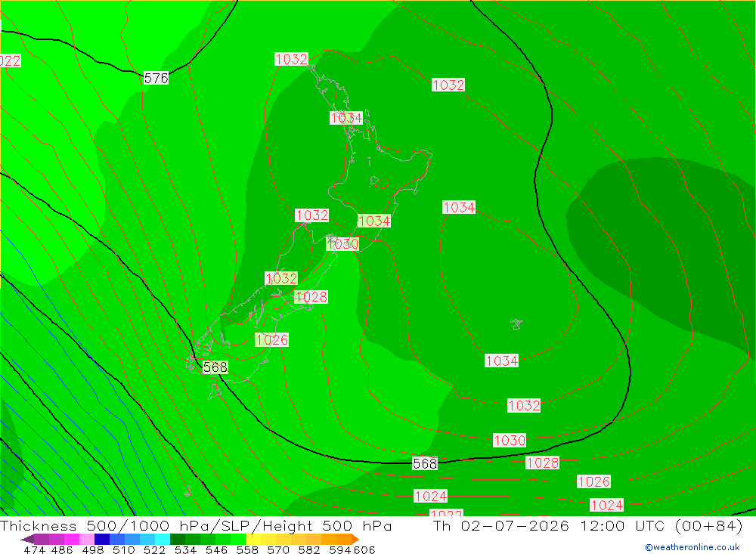Click the 522 legend value
The image size is (756, 554).
tap(154, 550)
